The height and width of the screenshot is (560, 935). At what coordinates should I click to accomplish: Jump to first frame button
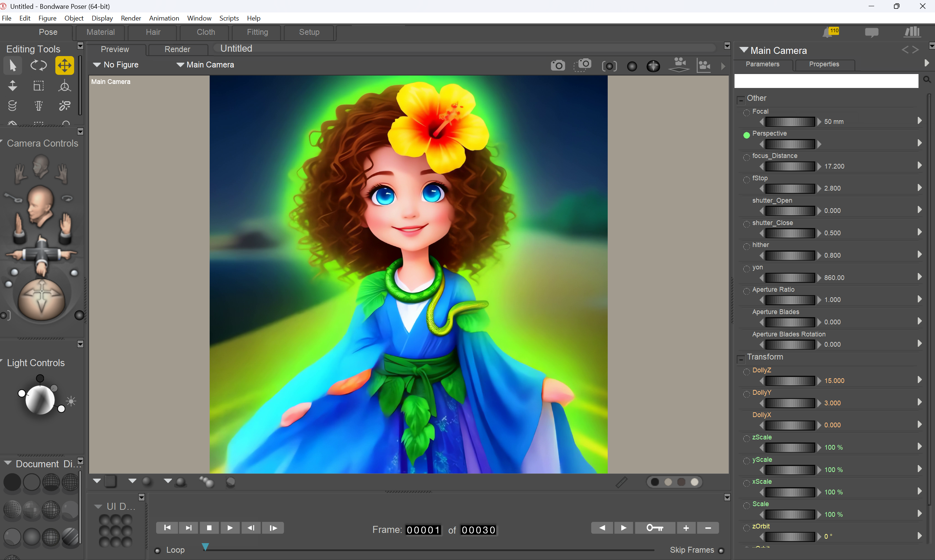167,527
